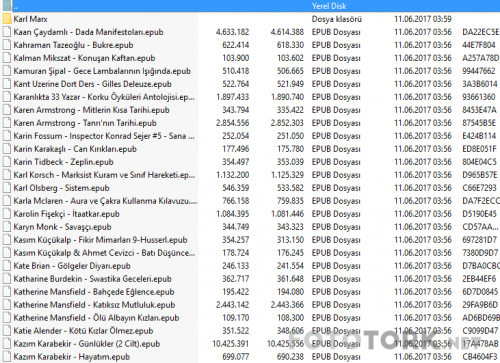Select 'Katherine Mansfield - Bahçede Eğlence.epub' name
The height and width of the screenshot is (363, 500).
(x=94, y=292)
